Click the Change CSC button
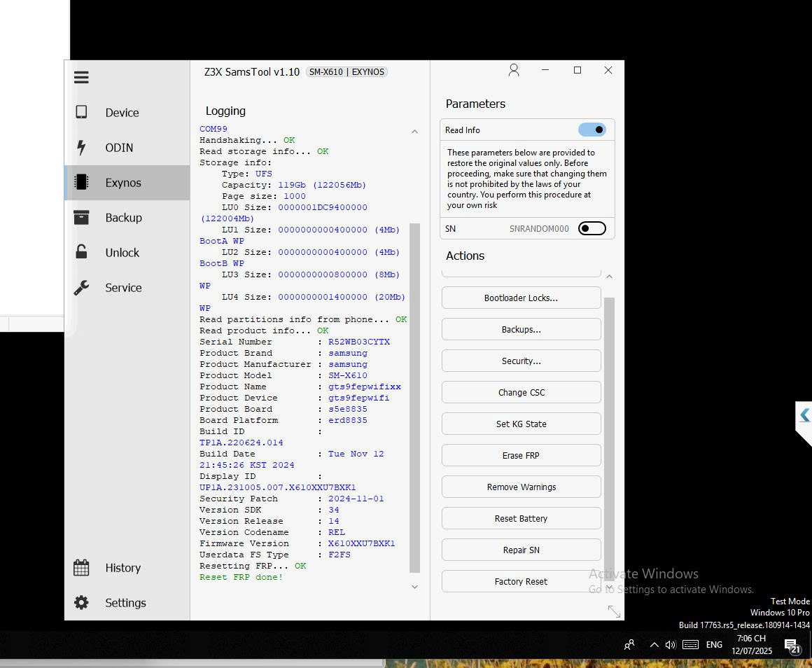 coord(521,392)
